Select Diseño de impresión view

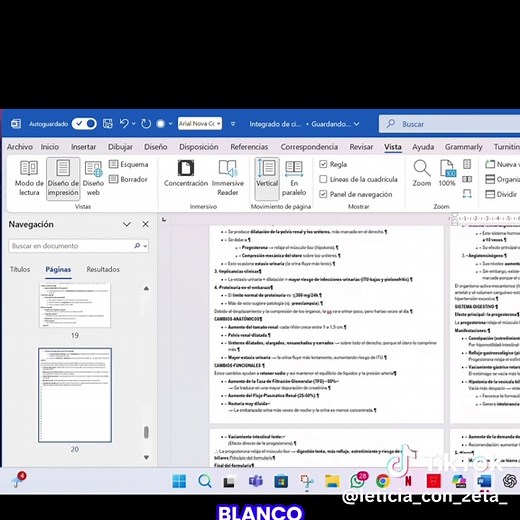(x=63, y=178)
